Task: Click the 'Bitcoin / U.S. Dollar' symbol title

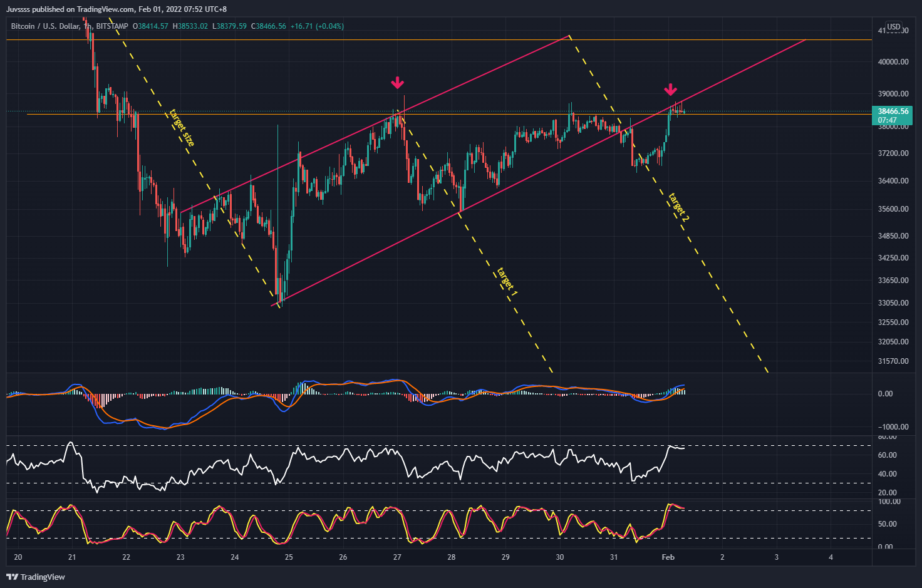Action: tap(46, 26)
